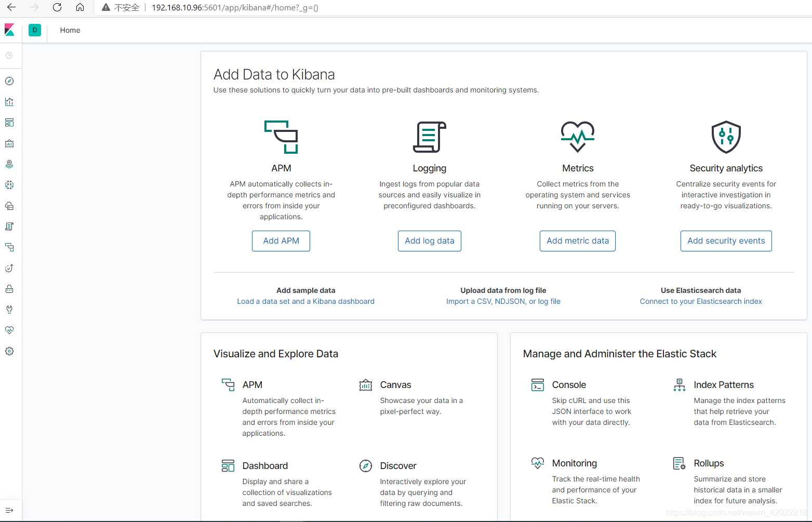
Task: Click the Add security events button
Action: coord(726,241)
